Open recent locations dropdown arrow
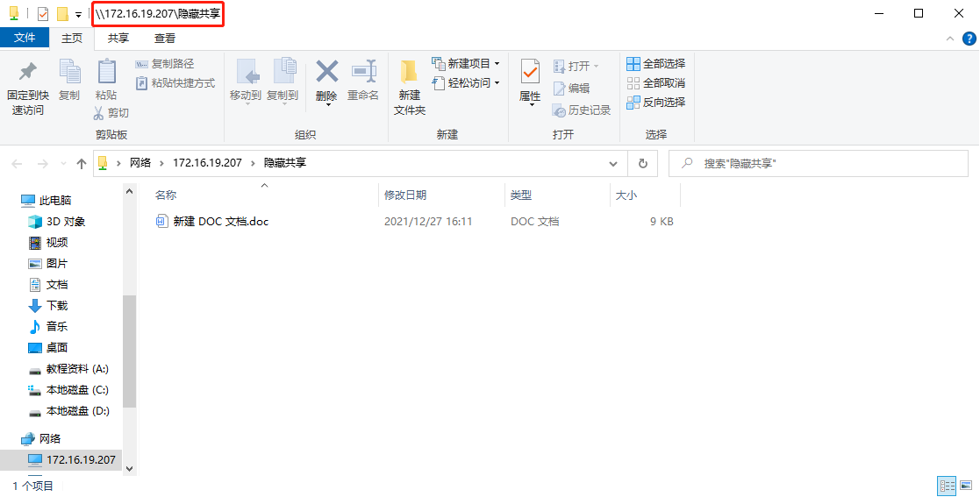Image resolution: width=980 pixels, height=497 pixels. click(x=62, y=164)
